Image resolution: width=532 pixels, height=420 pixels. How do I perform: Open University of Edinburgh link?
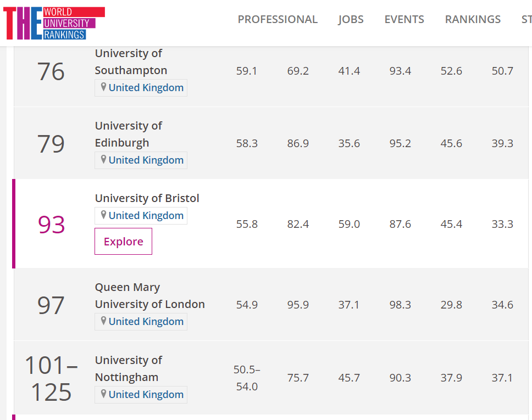tap(128, 134)
